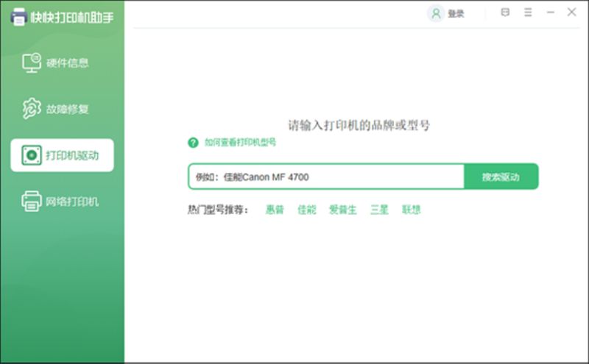
Task: Click the green question mark help icon
Action: tap(194, 143)
